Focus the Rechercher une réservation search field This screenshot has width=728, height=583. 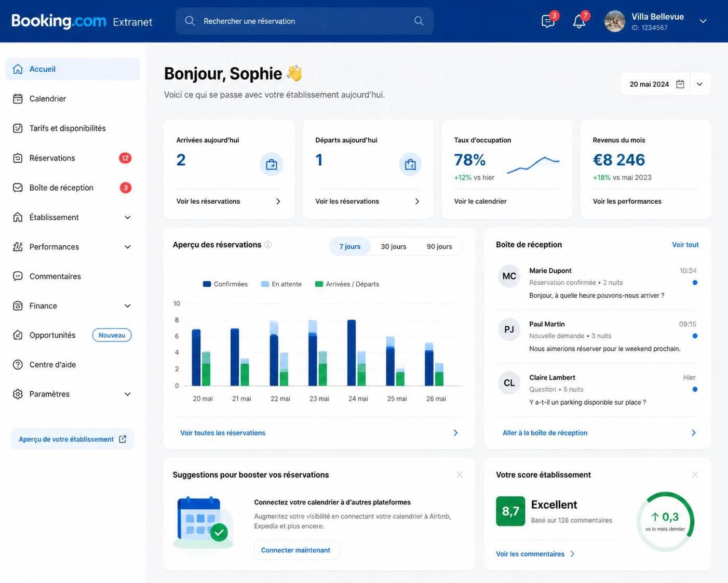click(x=304, y=21)
